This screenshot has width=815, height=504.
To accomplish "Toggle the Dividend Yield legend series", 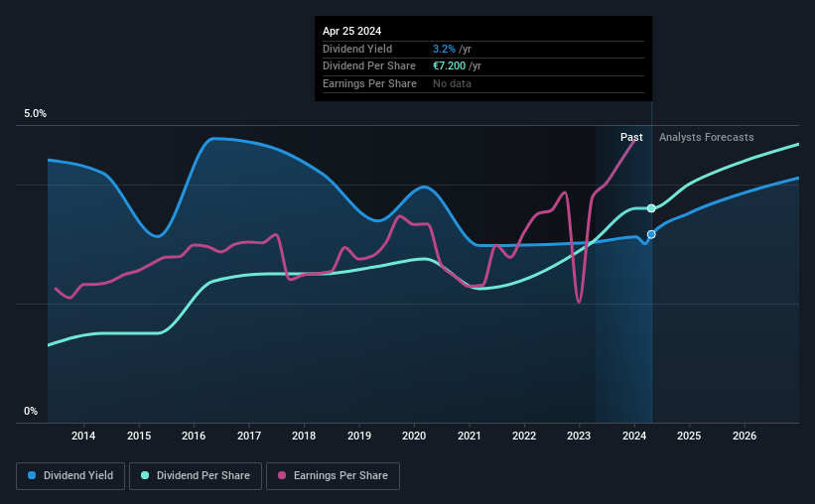I will (70, 476).
